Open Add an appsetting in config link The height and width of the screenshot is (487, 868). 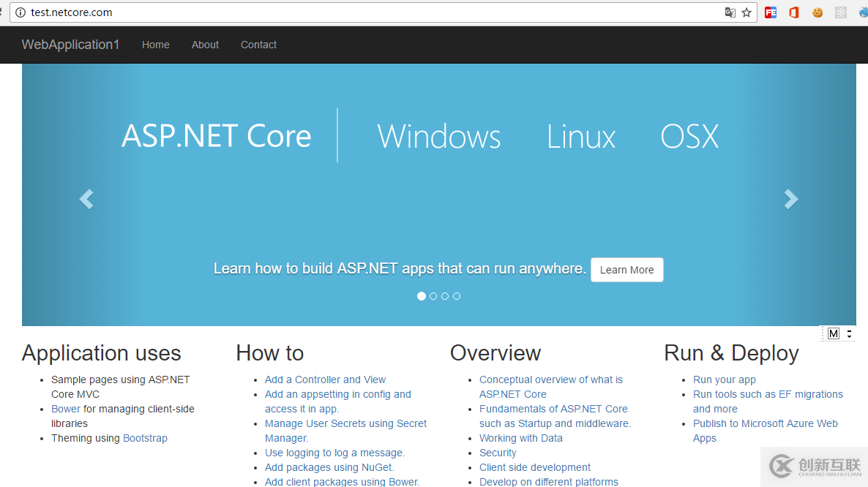click(x=337, y=401)
